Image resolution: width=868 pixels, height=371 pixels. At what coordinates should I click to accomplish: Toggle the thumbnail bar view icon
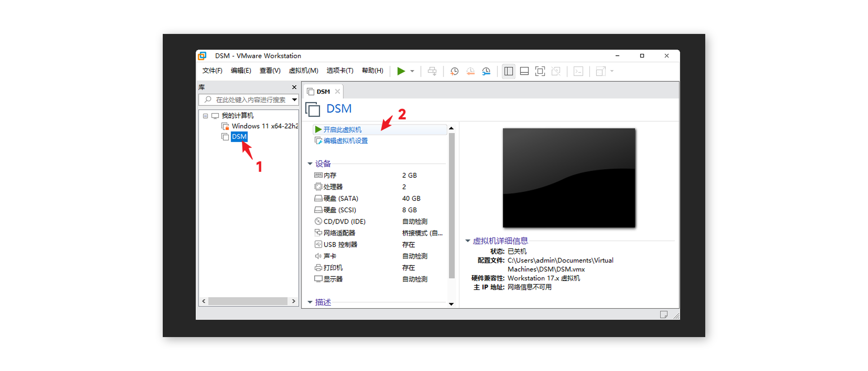point(524,71)
